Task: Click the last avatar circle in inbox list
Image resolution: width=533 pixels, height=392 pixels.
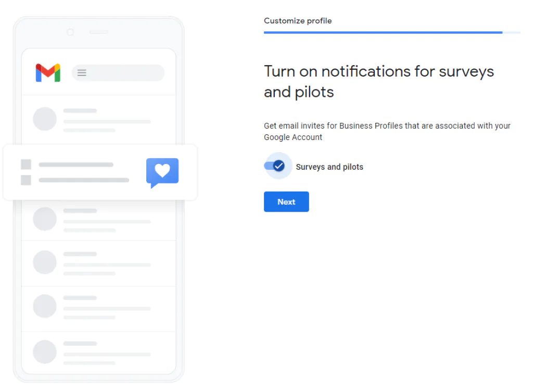Action: click(x=45, y=352)
